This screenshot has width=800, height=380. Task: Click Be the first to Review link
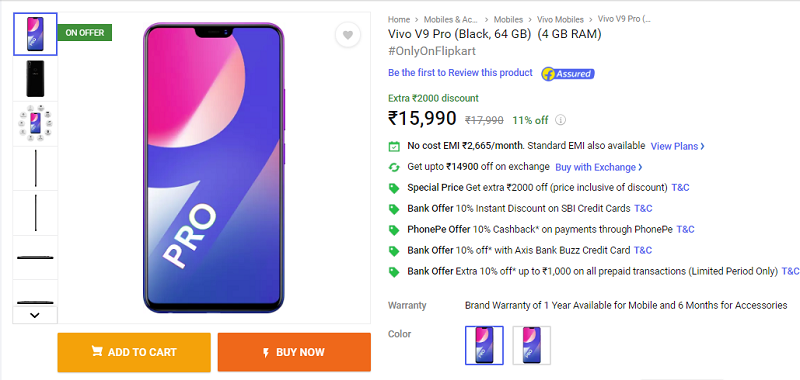[460, 73]
